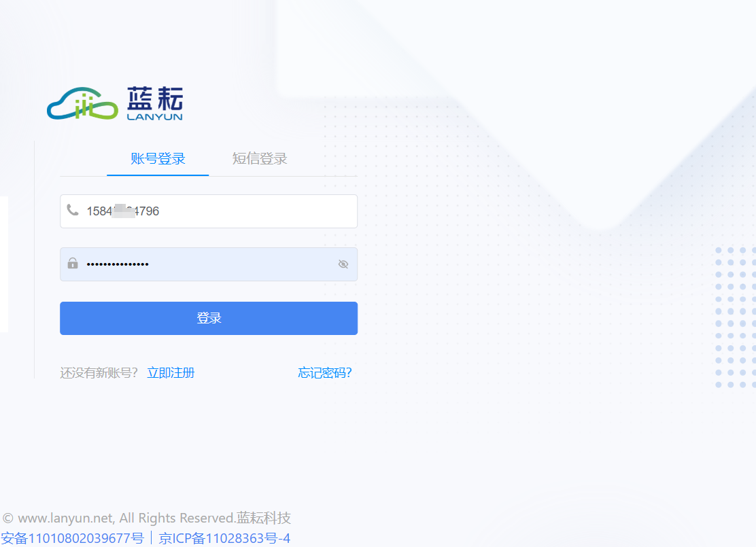Click the 还没有新账号? prompt text
Image resolution: width=756 pixels, height=547 pixels.
click(99, 372)
